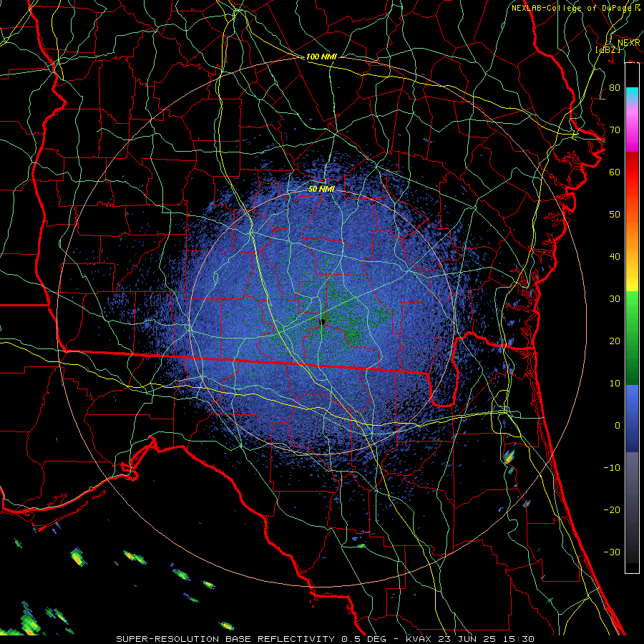Click the "NEXLAB-College of DuPage" header text
644x644 pixels.
click(x=572, y=8)
